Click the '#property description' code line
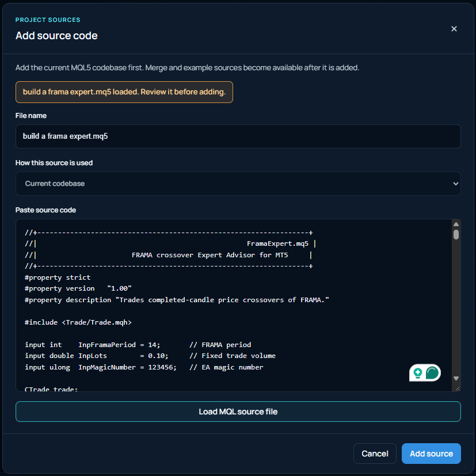The image size is (476, 476). (x=177, y=300)
